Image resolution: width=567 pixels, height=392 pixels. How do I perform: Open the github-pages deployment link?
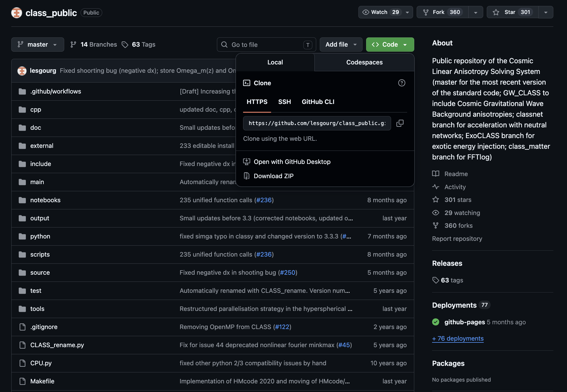pyautogui.click(x=465, y=322)
